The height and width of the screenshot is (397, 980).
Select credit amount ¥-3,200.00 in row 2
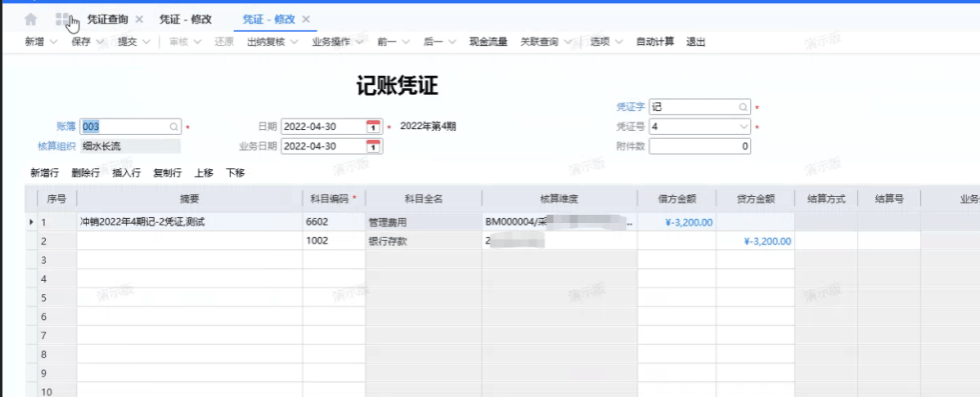tap(755, 241)
